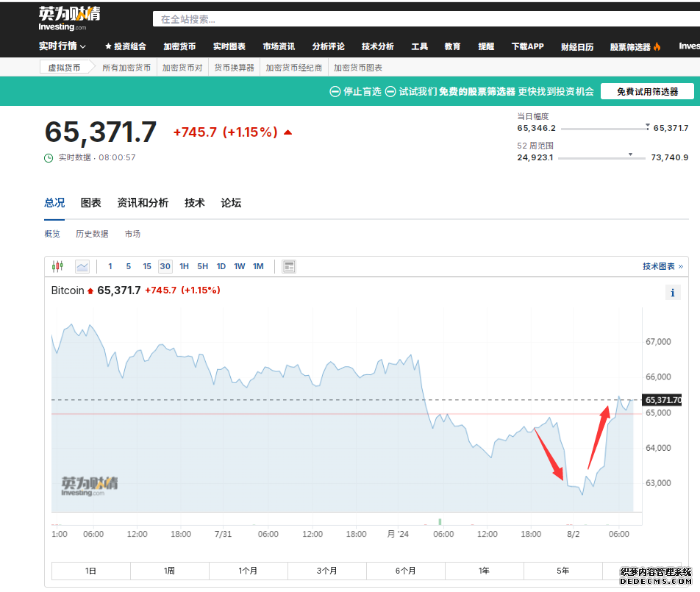Open the 加密货币 nav menu

point(179,46)
